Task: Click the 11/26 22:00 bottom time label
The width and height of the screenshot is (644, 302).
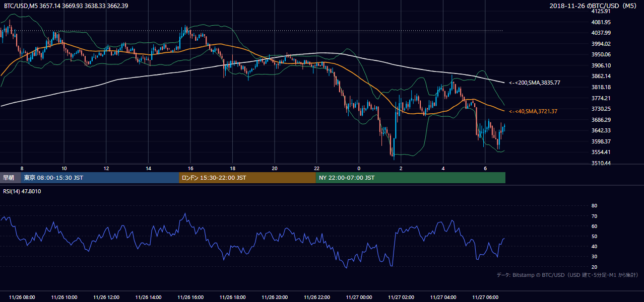Action: (316, 297)
